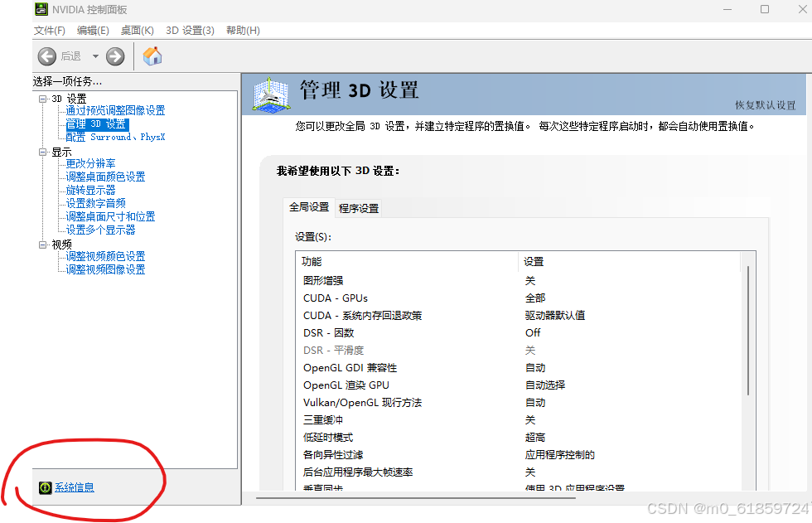Open the 文件(F) menu
Viewport: 812px width, 523px height.
(50, 31)
